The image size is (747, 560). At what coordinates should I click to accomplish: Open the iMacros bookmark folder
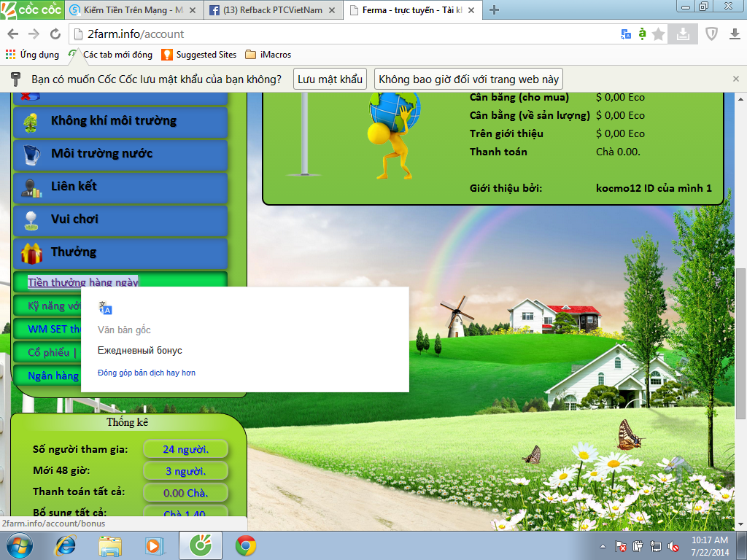click(x=268, y=54)
